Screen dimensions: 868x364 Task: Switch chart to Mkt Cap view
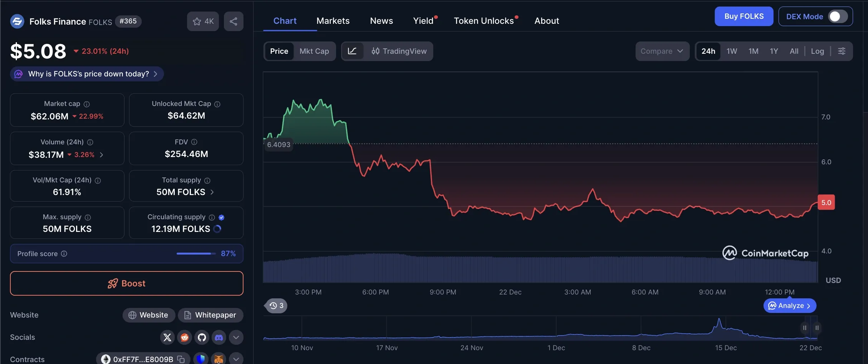(314, 51)
